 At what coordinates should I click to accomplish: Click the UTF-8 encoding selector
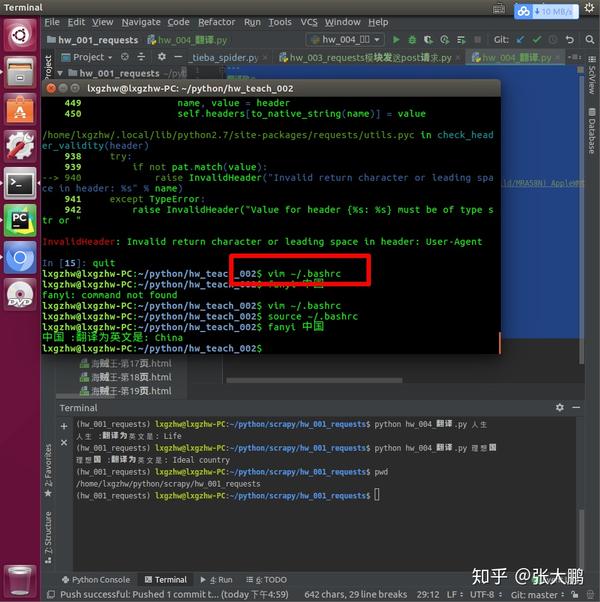point(486,594)
